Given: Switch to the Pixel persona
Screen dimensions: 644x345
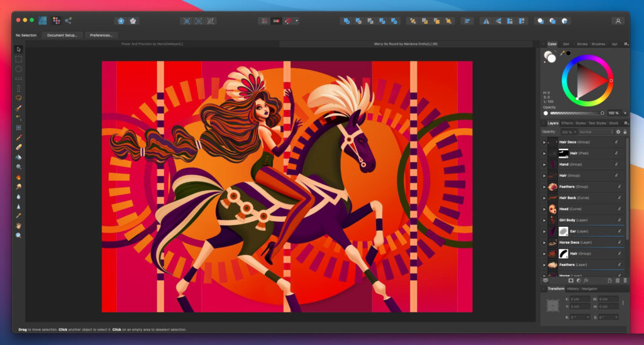Looking at the screenshot, I should point(56,21).
